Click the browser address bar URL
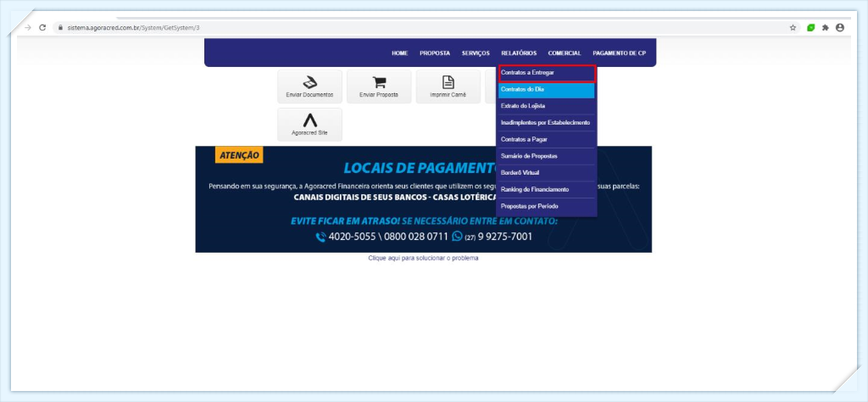The height and width of the screenshot is (402, 868). 133,28
